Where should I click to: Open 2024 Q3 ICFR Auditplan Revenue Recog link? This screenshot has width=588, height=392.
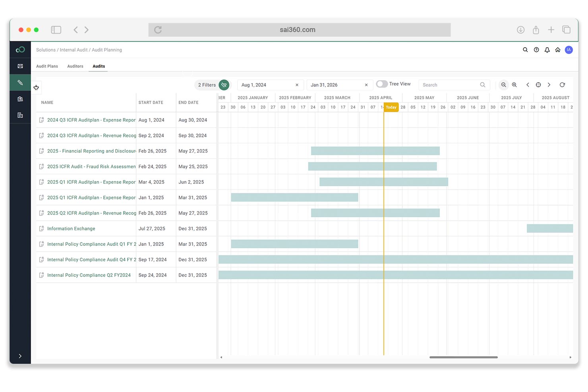tap(92, 136)
